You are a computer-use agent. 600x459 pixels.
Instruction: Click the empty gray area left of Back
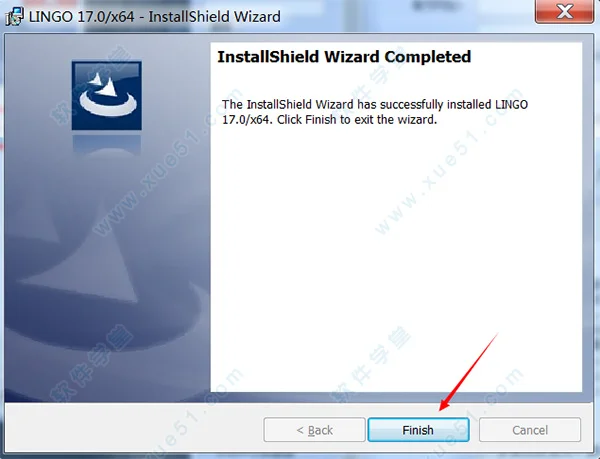pos(134,428)
